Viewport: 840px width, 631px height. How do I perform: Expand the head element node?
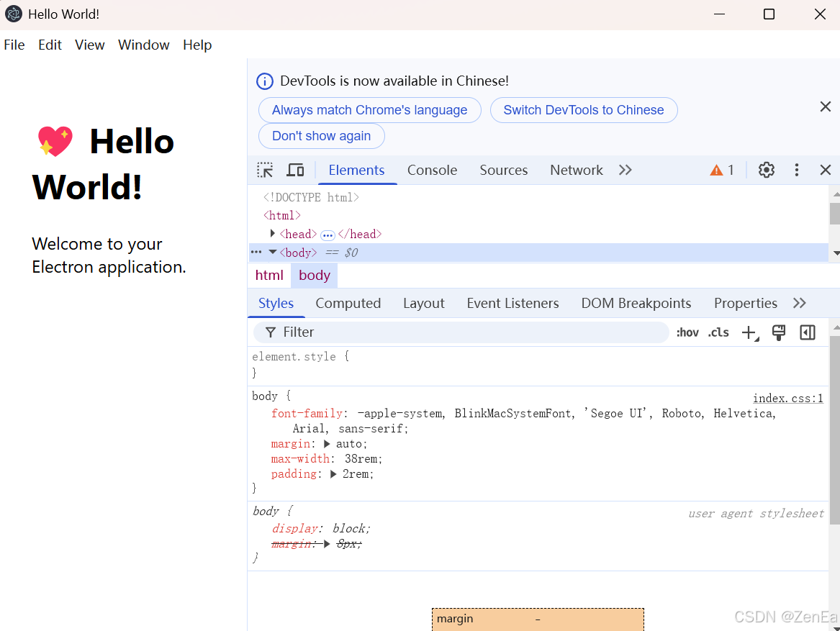coord(273,234)
